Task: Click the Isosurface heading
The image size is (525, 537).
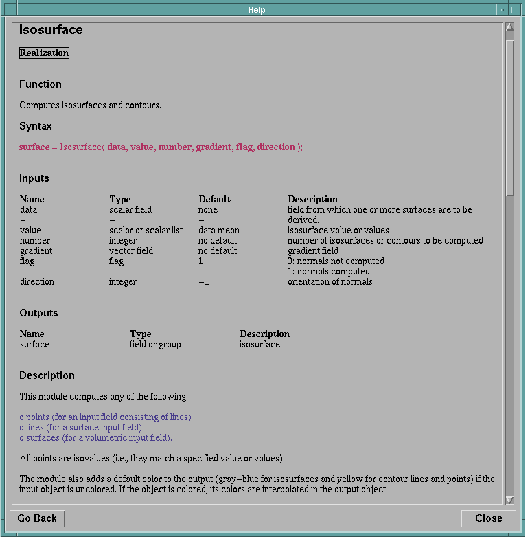Action: [x=51, y=30]
